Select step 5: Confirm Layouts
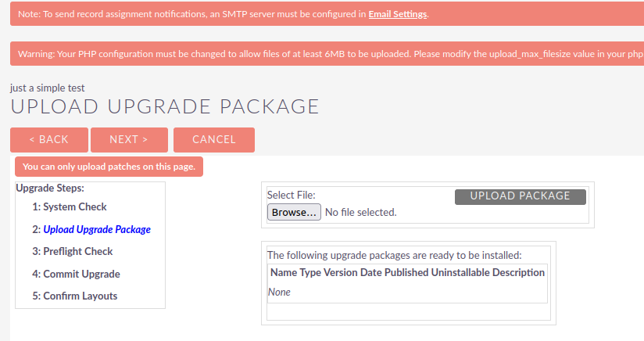The image size is (644, 341). click(x=75, y=296)
